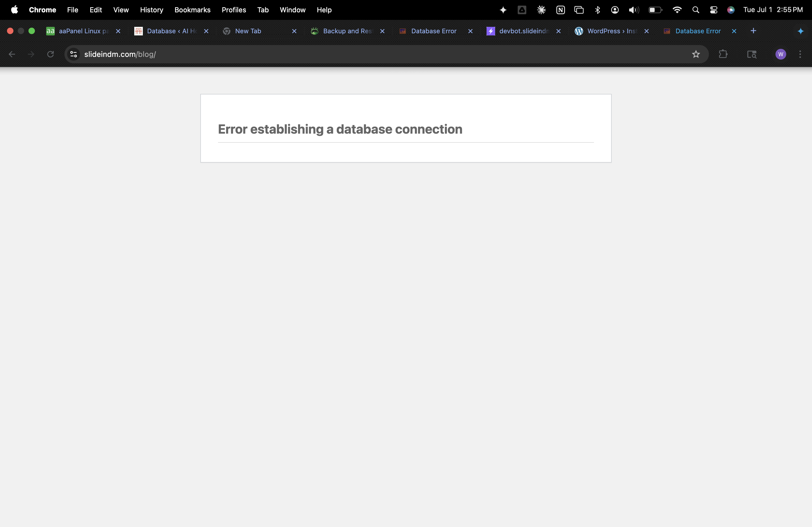This screenshot has width=812, height=527.
Task: View site information icon in address bar
Action: pos(73,54)
